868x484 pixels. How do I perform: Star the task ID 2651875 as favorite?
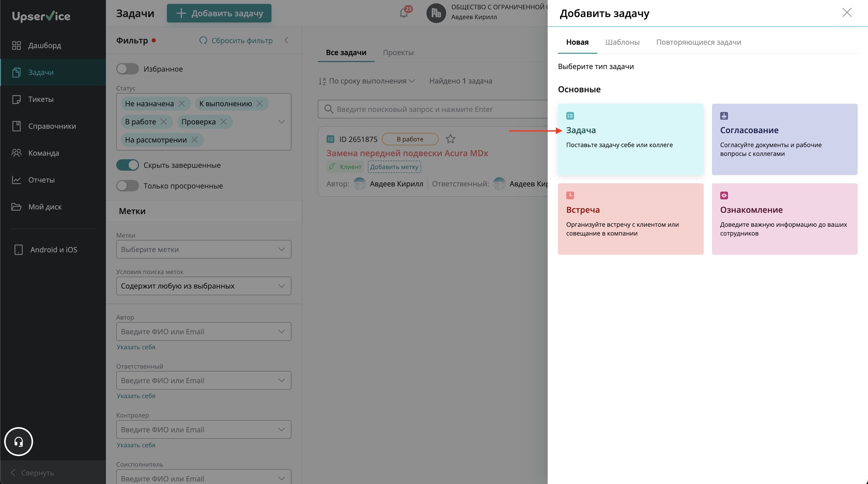click(x=450, y=139)
